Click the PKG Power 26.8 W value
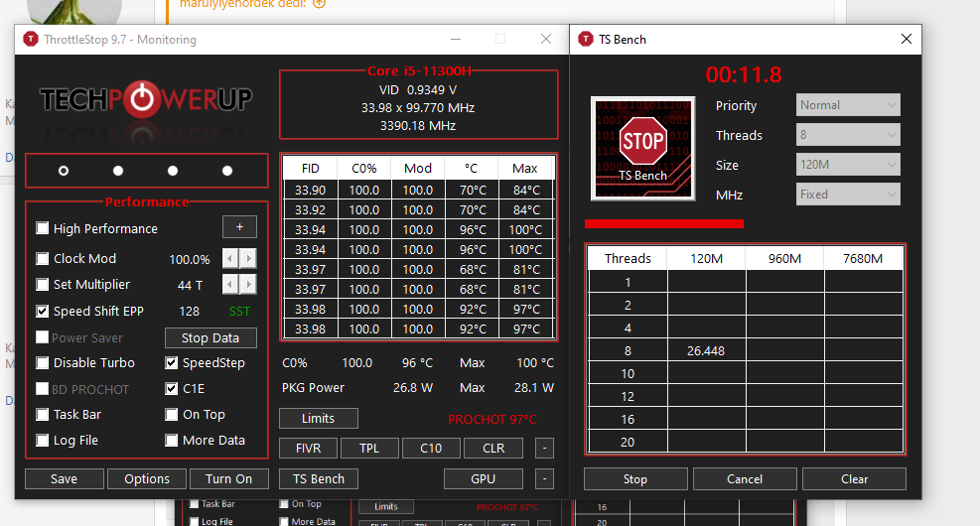Image resolution: width=980 pixels, height=526 pixels. (x=413, y=388)
